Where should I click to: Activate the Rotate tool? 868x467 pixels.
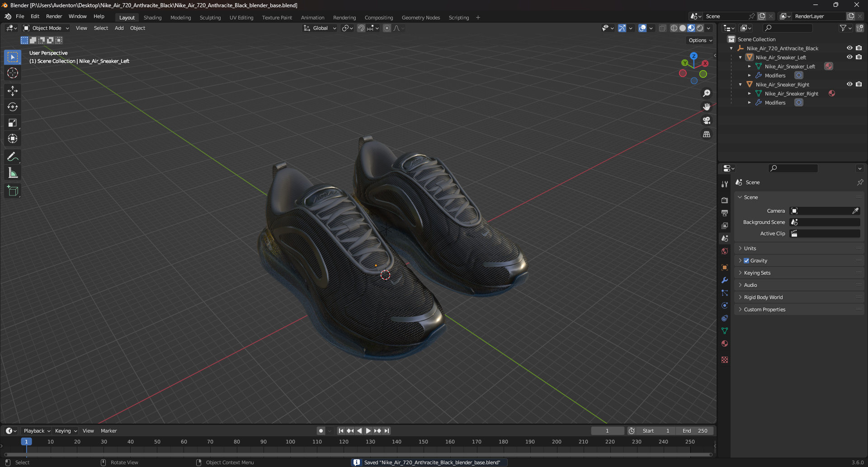[13, 107]
